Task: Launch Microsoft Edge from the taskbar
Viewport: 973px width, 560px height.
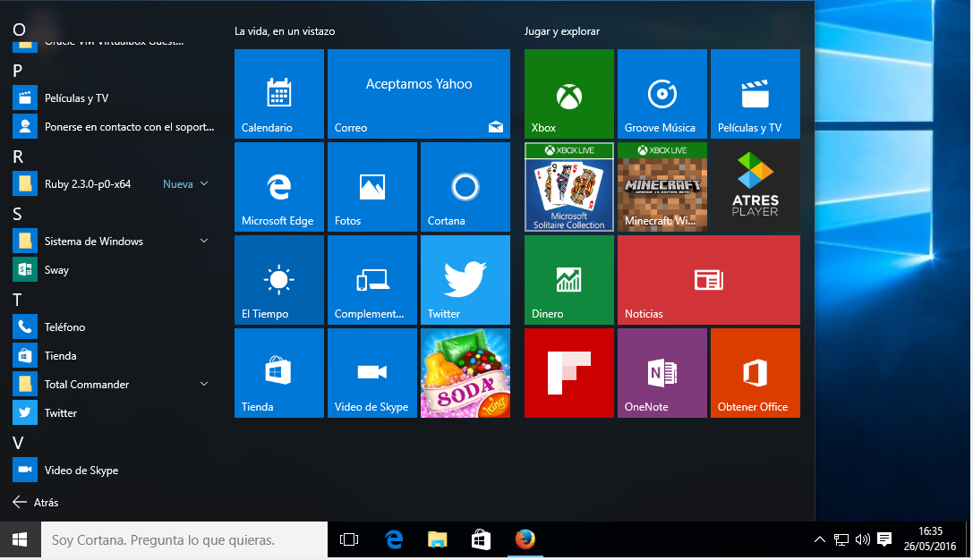Action: click(x=392, y=539)
